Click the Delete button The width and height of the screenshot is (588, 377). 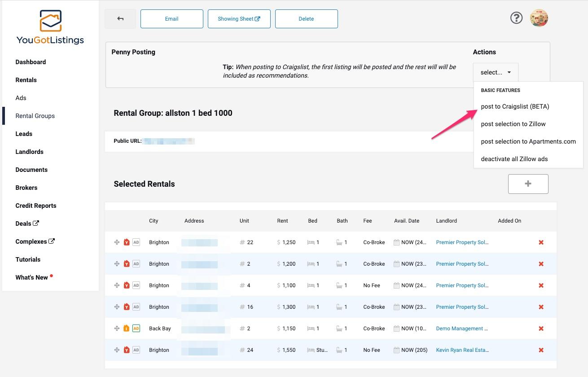[x=307, y=19]
